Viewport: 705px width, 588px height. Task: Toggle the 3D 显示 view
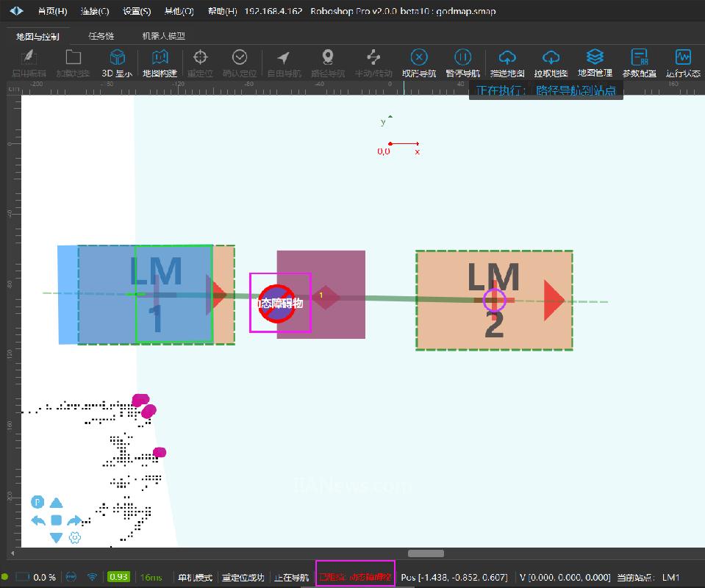pyautogui.click(x=117, y=62)
